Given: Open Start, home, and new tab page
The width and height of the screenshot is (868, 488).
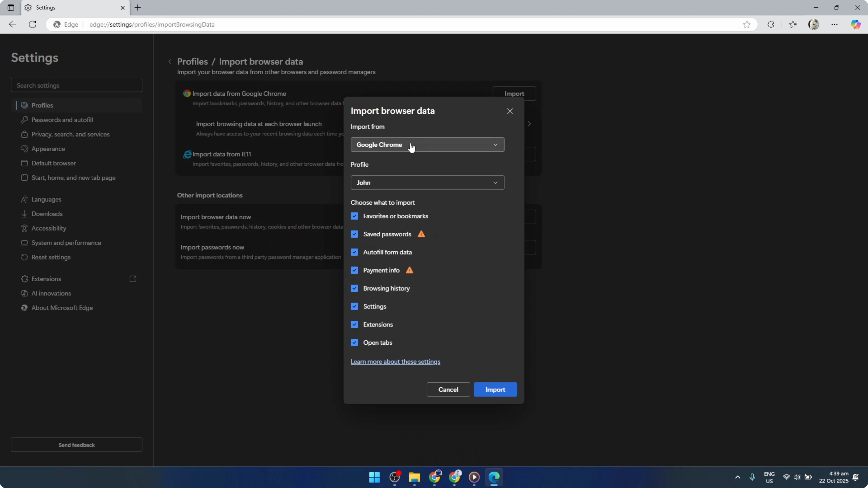Looking at the screenshot, I should [x=77, y=178].
